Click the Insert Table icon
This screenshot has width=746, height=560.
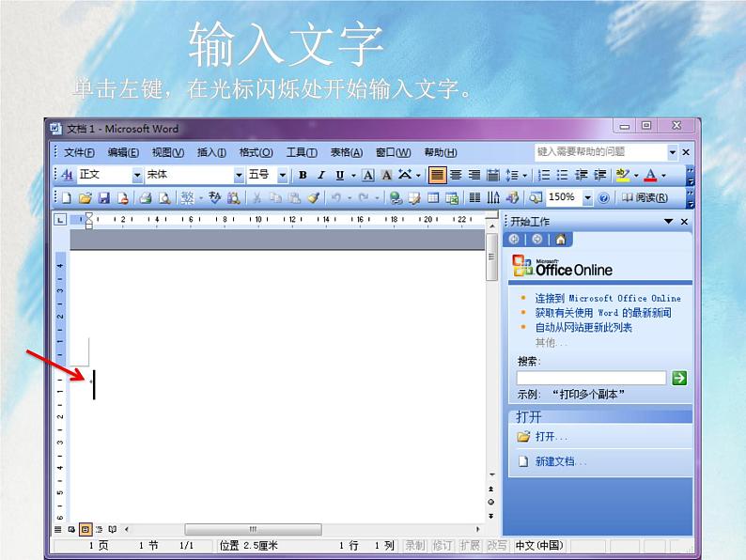point(433,197)
